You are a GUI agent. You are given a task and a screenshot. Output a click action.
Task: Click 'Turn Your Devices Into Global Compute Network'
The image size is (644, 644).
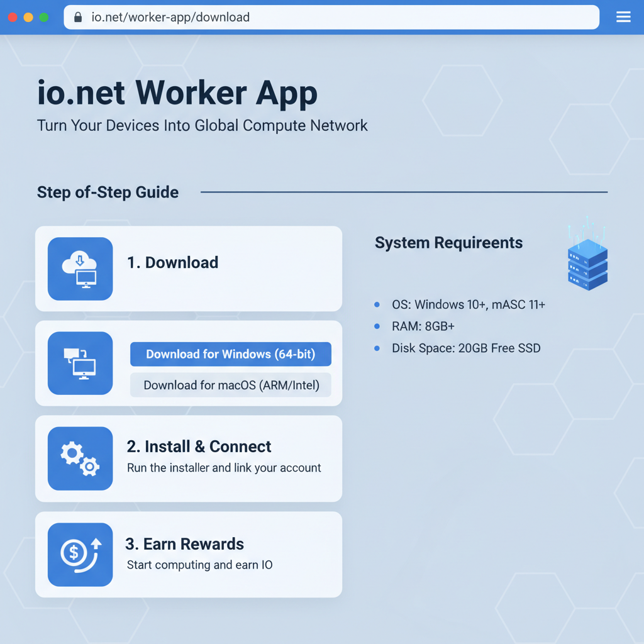click(x=202, y=126)
